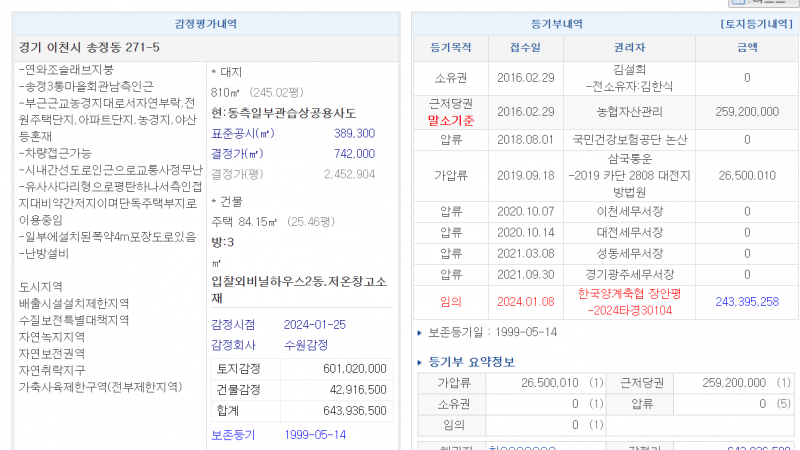This screenshot has height=450, width=800.
Task: Click the 농협자산관리 rights holder cell
Action: [x=629, y=111]
